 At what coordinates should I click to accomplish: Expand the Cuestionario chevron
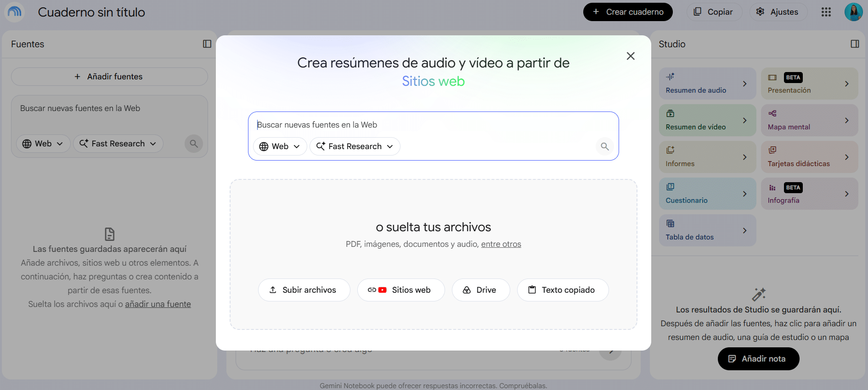pyautogui.click(x=744, y=194)
